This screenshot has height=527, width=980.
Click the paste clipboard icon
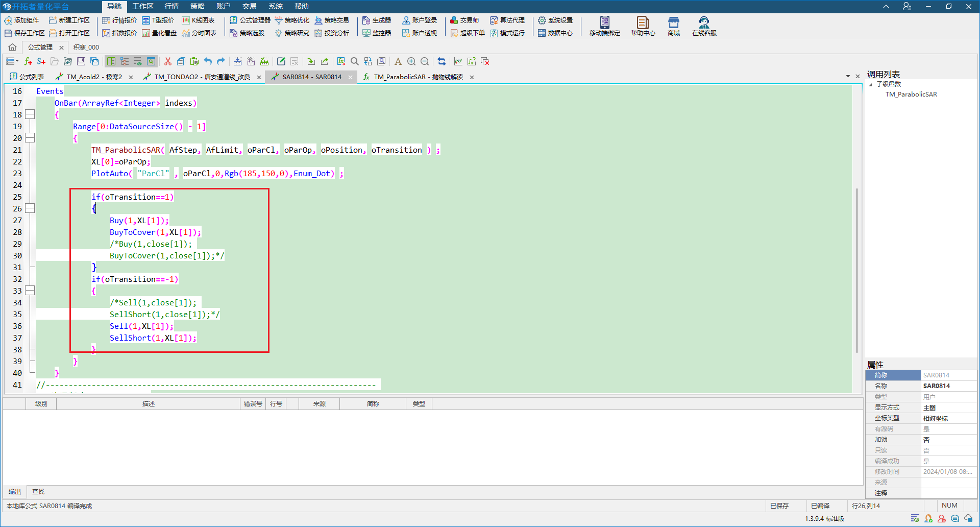[x=194, y=62]
